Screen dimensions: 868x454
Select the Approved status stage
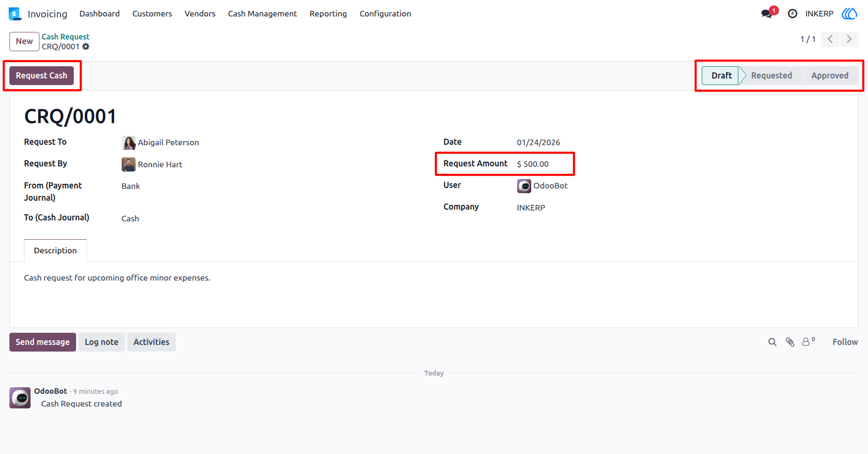[x=830, y=76]
